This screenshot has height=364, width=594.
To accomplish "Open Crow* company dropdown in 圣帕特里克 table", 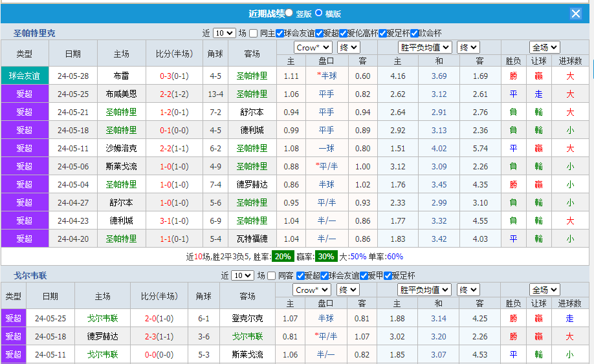I will click(x=313, y=47).
